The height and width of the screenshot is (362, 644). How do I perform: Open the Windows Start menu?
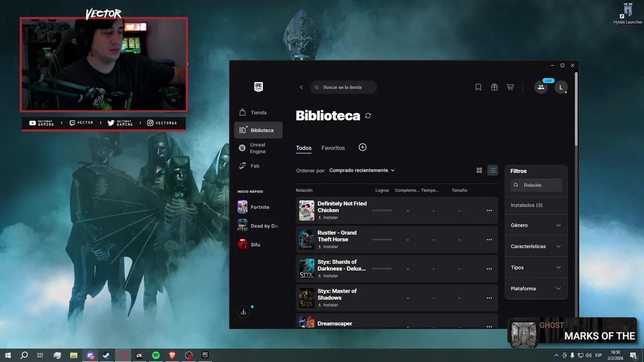point(8,355)
